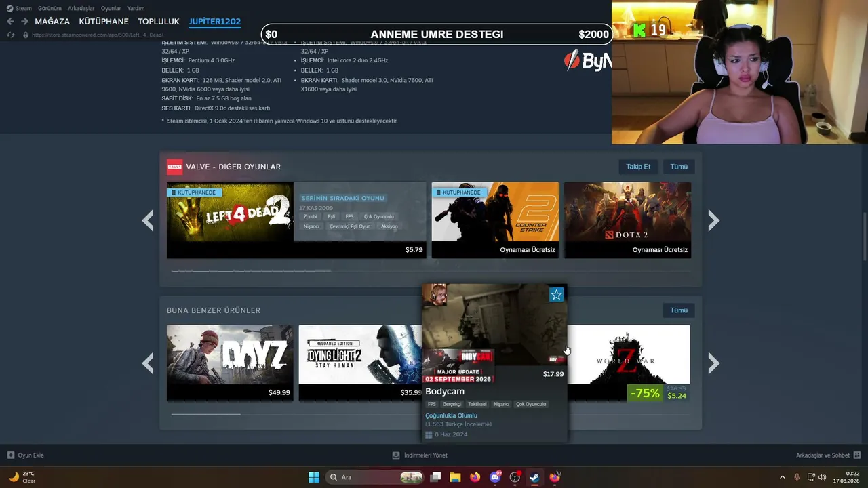Open the DayZ game card
The image size is (868, 488).
pos(230,363)
